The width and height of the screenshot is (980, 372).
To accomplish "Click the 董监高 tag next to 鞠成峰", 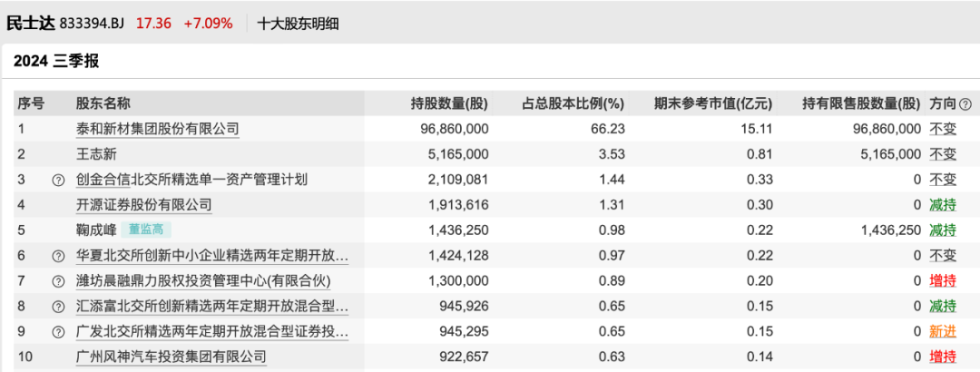I will (146, 230).
